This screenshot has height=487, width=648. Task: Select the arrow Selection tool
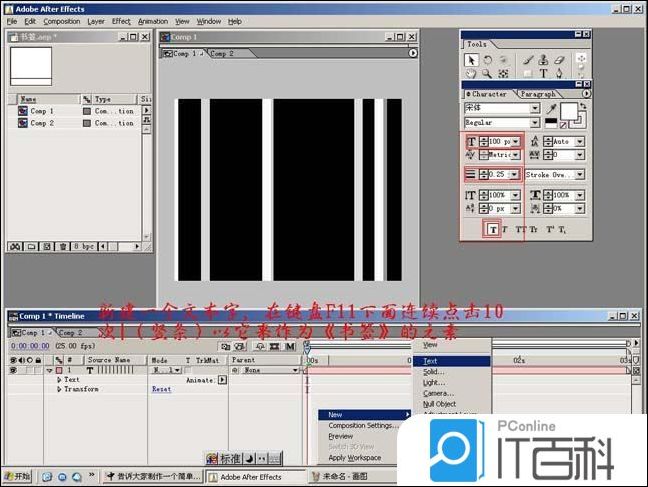(472, 60)
